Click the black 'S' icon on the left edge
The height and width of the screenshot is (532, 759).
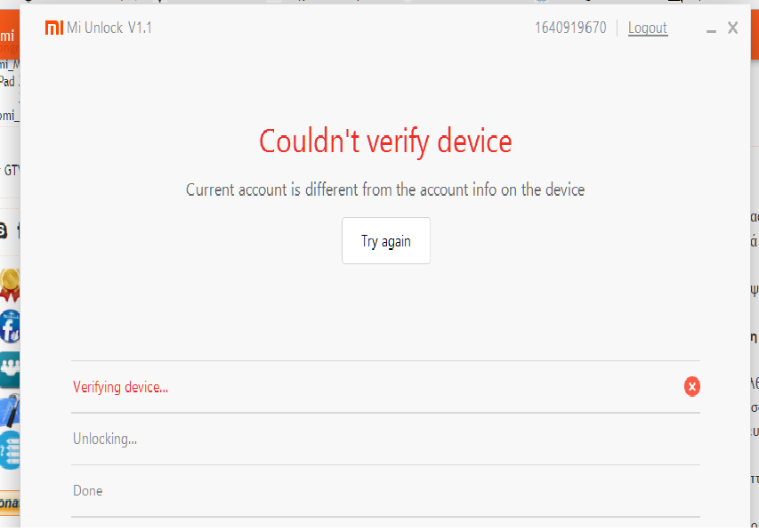pyautogui.click(x=3, y=230)
